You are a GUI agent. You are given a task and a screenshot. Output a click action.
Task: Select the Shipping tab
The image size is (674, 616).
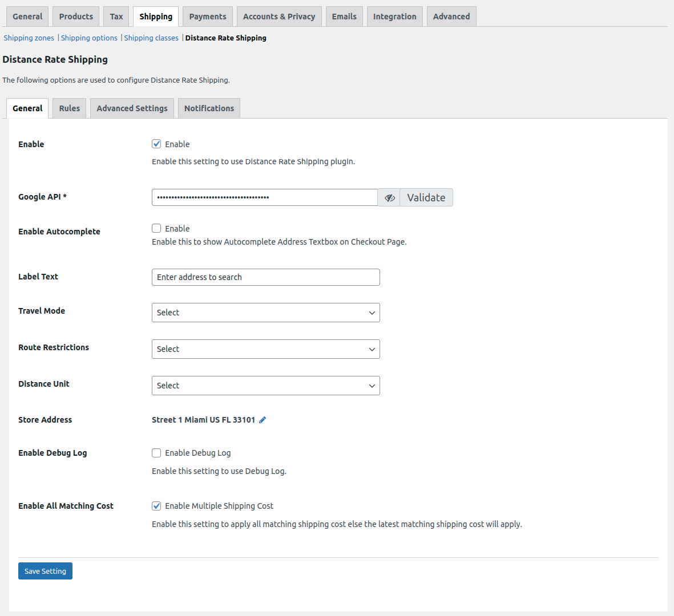pyautogui.click(x=156, y=17)
